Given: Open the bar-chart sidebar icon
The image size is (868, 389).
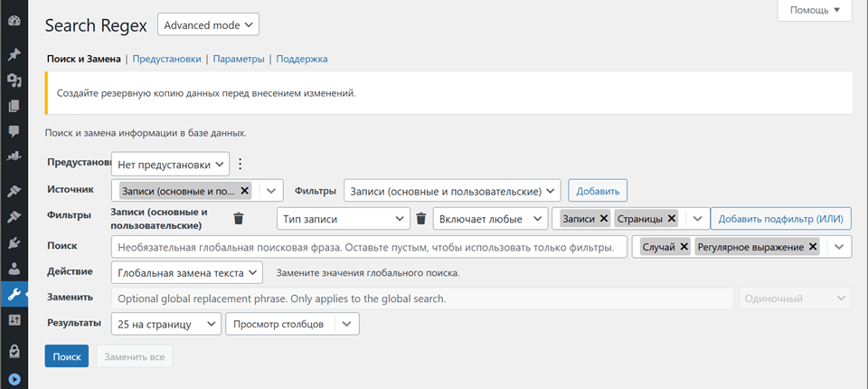Looking at the screenshot, I should [14, 157].
